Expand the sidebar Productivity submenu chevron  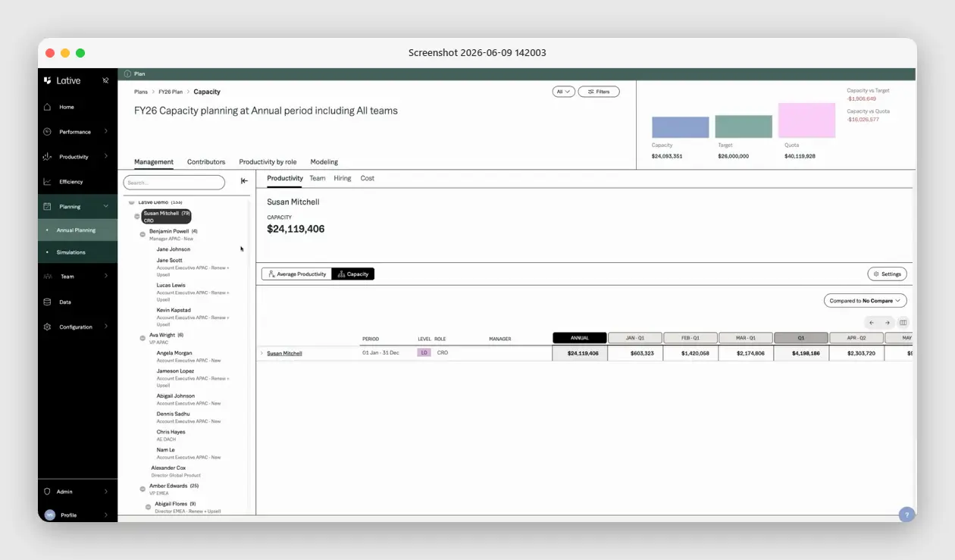[105, 157]
